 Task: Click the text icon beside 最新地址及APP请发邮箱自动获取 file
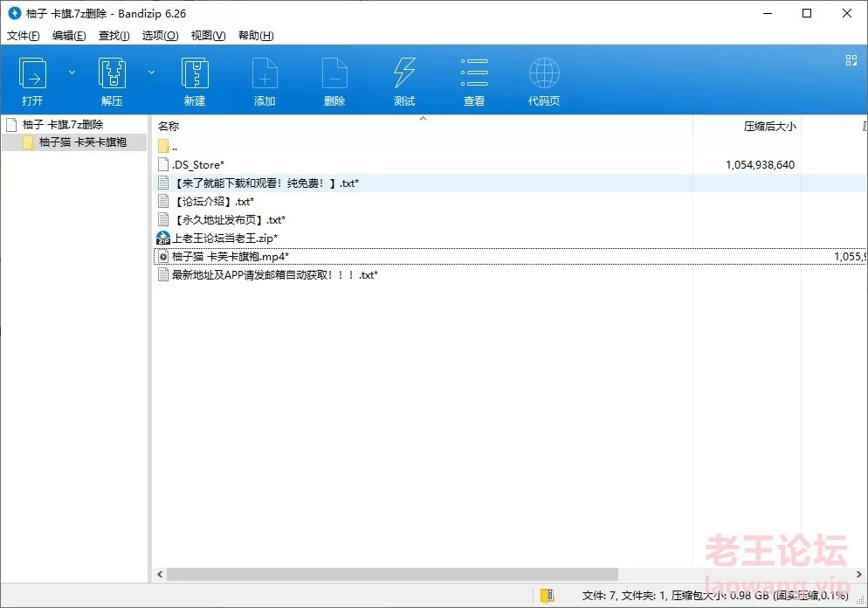coord(163,274)
